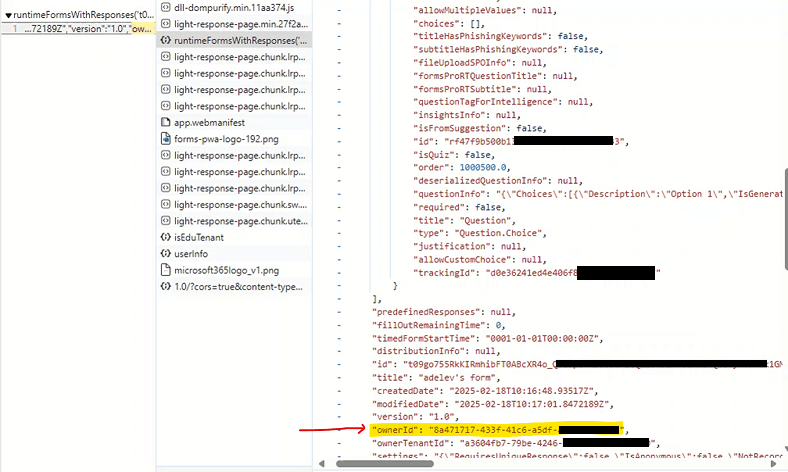Fold the JSON at the "questionInfo" line marker

339,194
